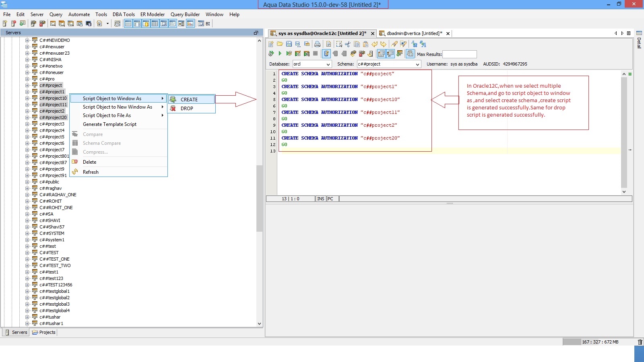Toggle the grid results view button

point(381,53)
